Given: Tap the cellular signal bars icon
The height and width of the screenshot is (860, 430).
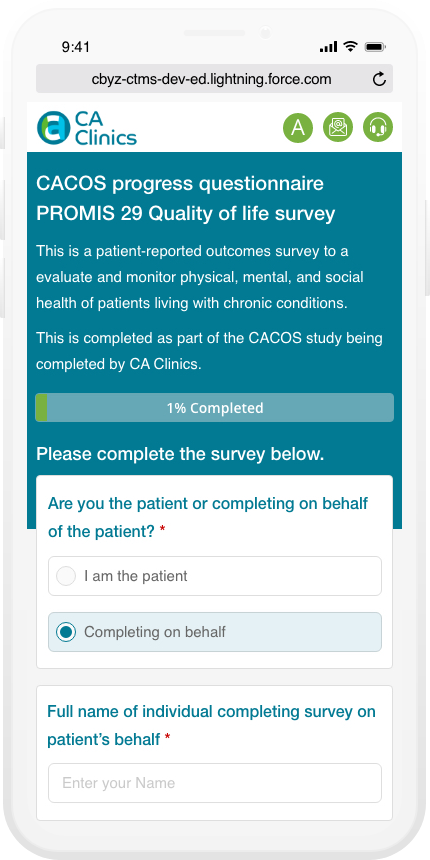Looking at the screenshot, I should click(329, 47).
